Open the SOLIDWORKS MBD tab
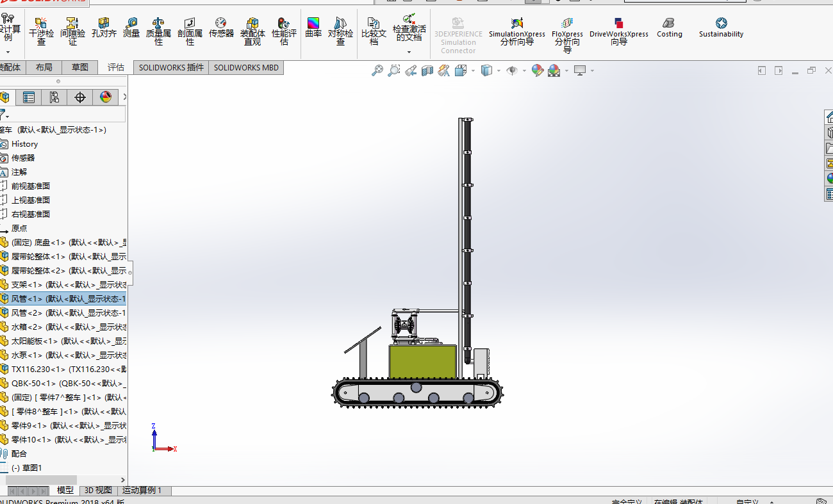The height and width of the screenshot is (504, 833). (x=246, y=67)
